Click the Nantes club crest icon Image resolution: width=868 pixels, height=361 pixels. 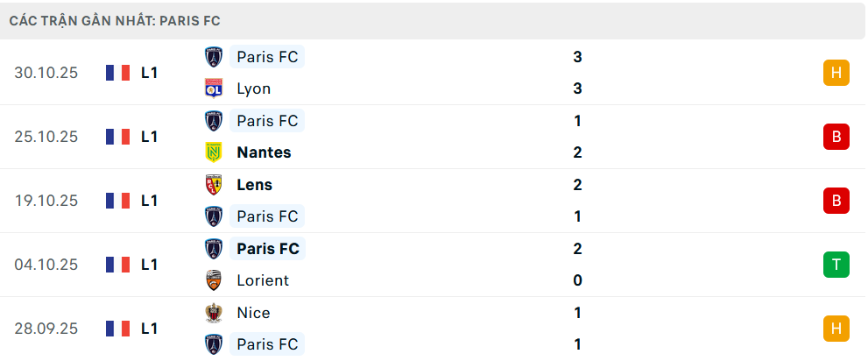tap(213, 152)
